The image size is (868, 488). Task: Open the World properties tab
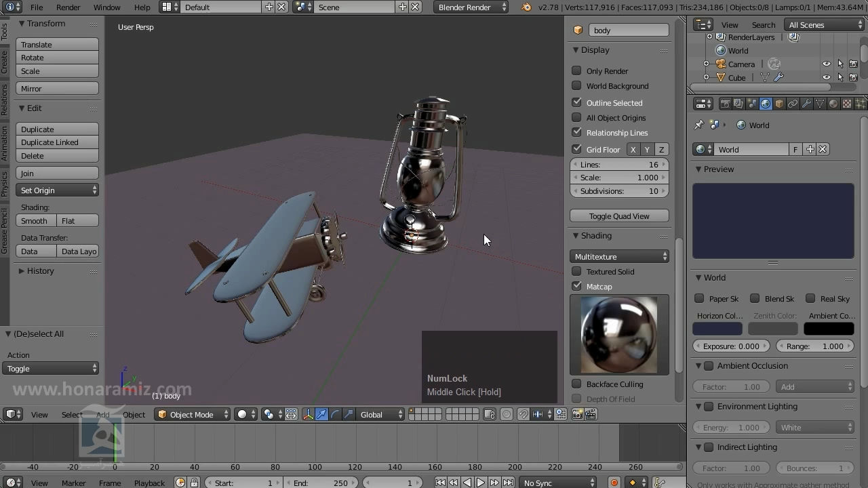pyautogui.click(x=766, y=104)
